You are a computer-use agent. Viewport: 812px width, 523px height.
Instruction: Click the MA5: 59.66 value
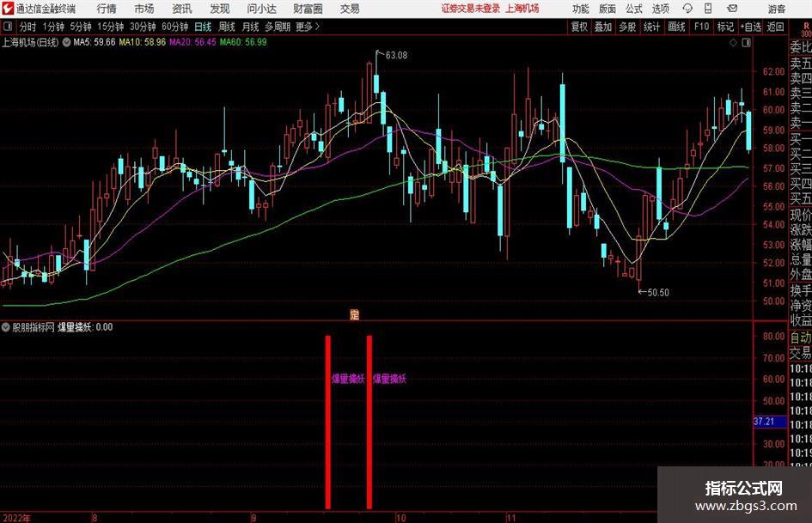click(95, 42)
